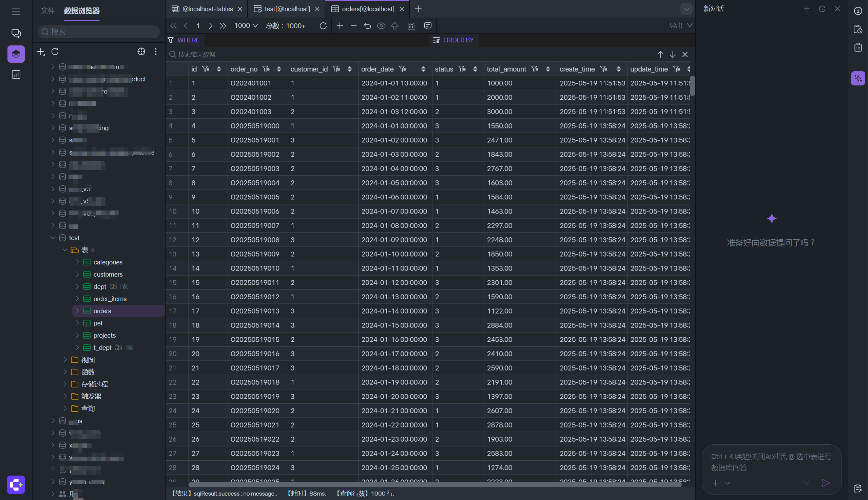868x500 pixels.
Task: Open chat history in the 新对话 panel
Action: tap(822, 9)
